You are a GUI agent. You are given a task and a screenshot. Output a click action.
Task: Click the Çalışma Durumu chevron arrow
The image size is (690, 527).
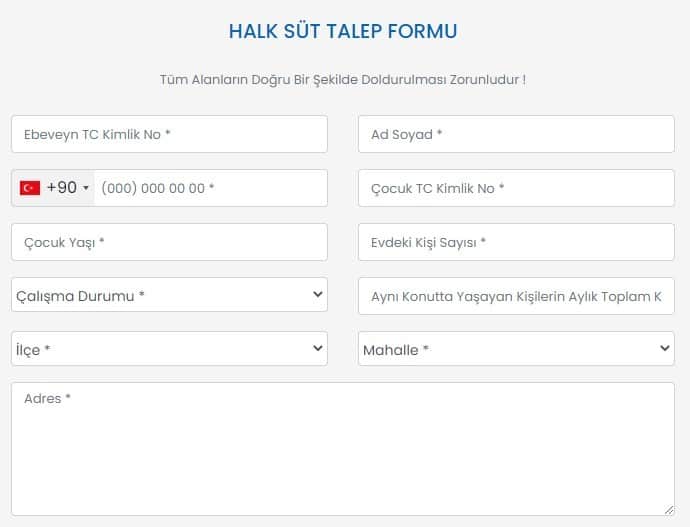click(318, 295)
